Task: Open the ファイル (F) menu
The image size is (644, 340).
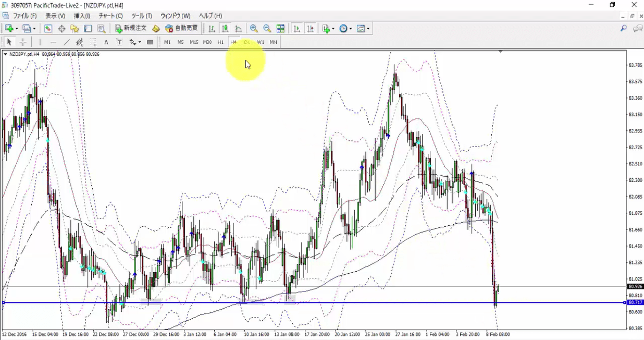Action: (25, 16)
